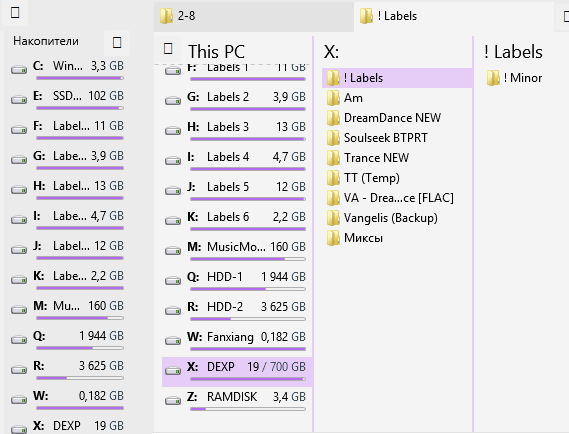Click drive icon for C: in Накопители panel

coord(19,69)
